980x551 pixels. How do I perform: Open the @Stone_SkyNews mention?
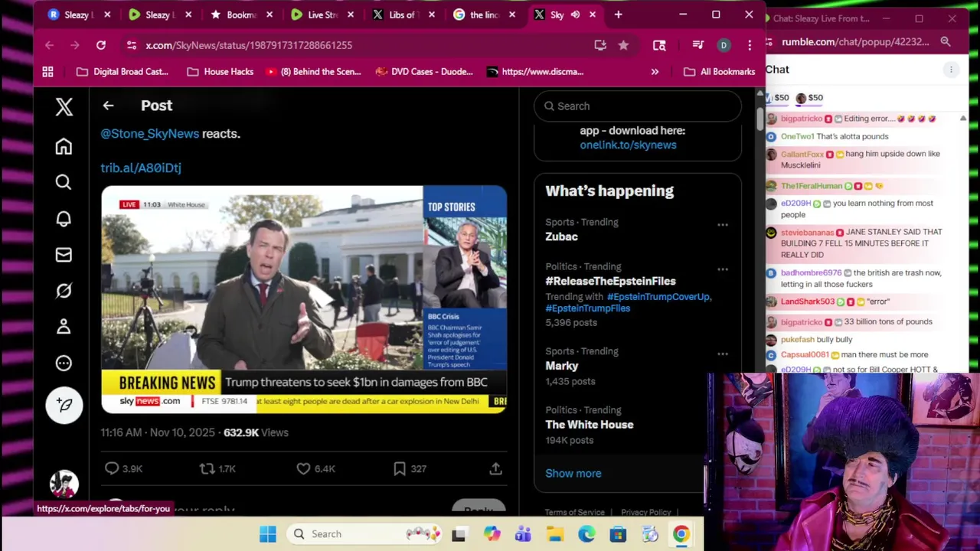pyautogui.click(x=150, y=133)
